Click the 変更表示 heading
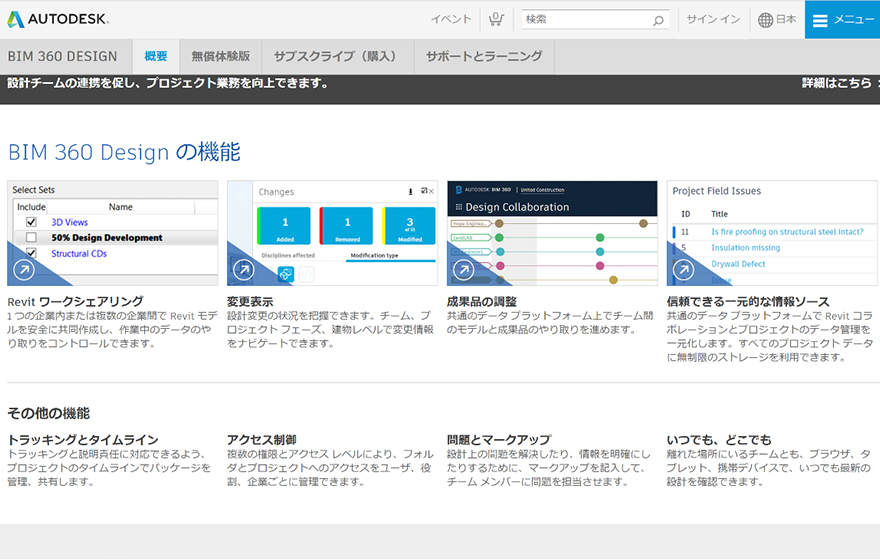Image resolution: width=880 pixels, height=560 pixels. pyautogui.click(x=250, y=301)
